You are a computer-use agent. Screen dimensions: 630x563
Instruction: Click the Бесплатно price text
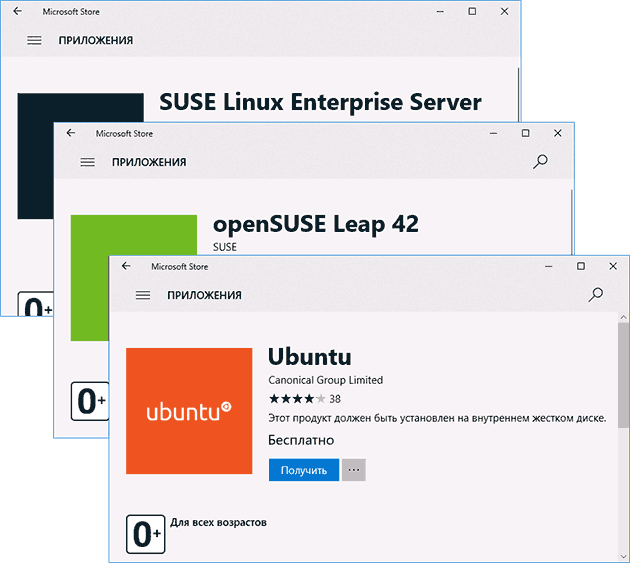click(301, 440)
